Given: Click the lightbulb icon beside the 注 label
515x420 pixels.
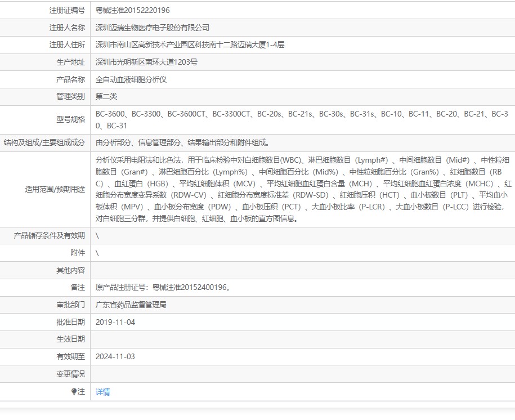Looking at the screenshot, I should (x=74, y=391).
